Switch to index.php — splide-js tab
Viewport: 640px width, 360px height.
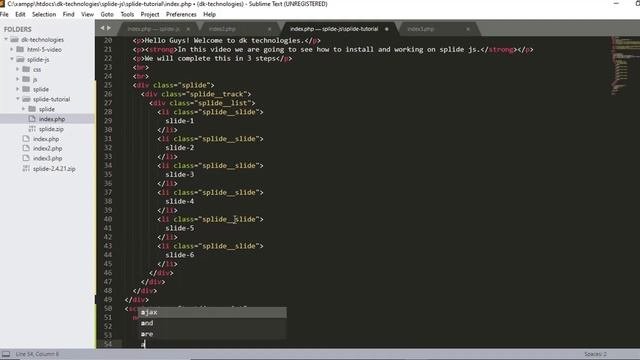coord(153,29)
